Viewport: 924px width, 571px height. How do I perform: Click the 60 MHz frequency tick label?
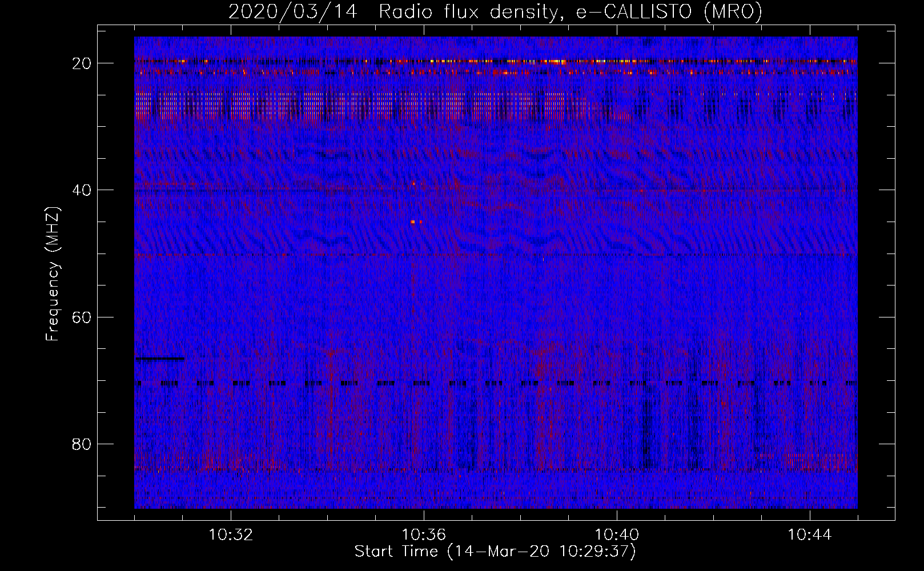(82, 317)
